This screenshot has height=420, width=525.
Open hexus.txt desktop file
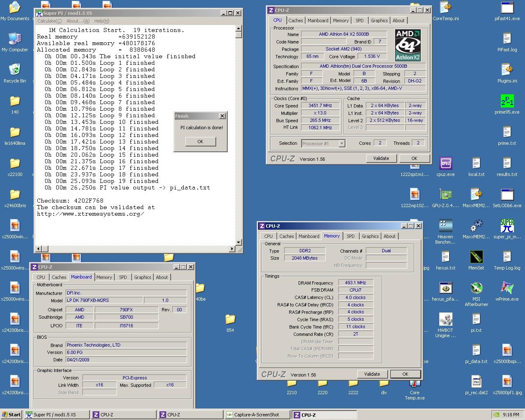tap(445, 260)
